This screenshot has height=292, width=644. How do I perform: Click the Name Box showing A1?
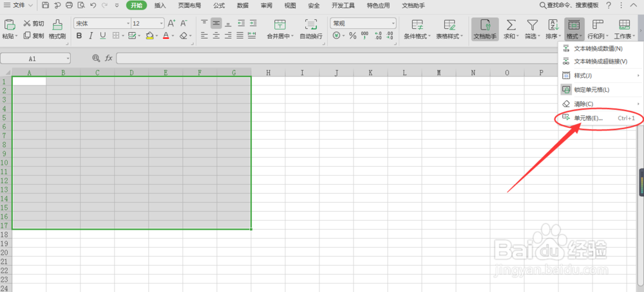pyautogui.click(x=35, y=59)
